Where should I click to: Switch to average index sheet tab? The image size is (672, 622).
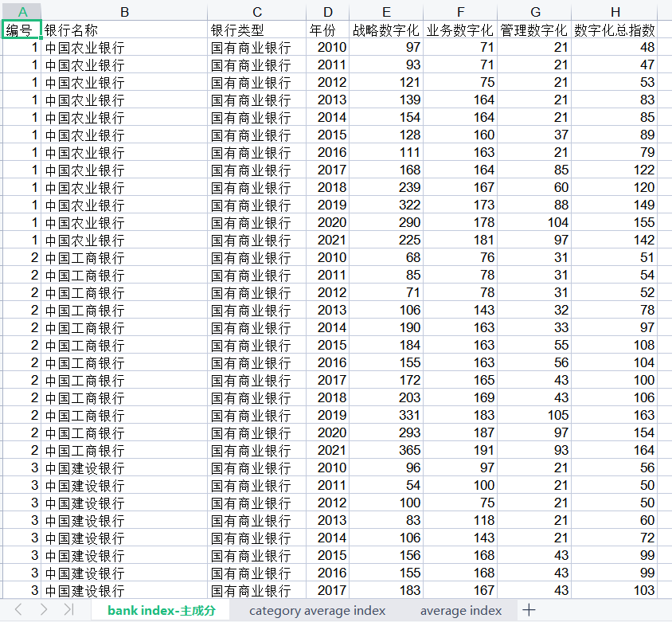(x=461, y=610)
